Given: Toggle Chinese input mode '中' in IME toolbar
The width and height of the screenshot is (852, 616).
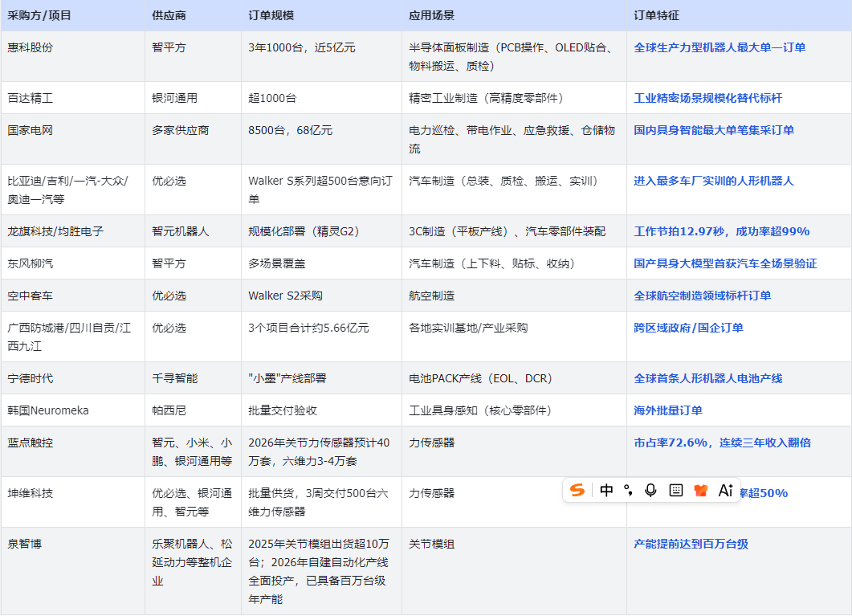Looking at the screenshot, I should coord(606,490).
